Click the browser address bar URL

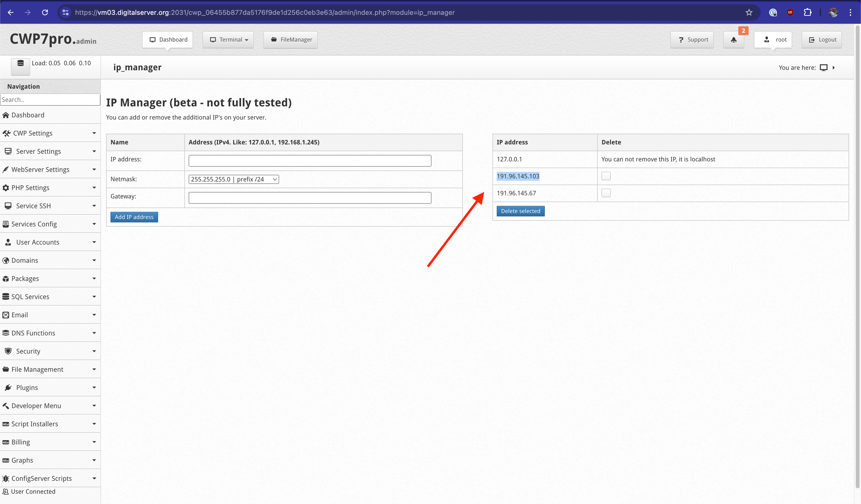[265, 12]
